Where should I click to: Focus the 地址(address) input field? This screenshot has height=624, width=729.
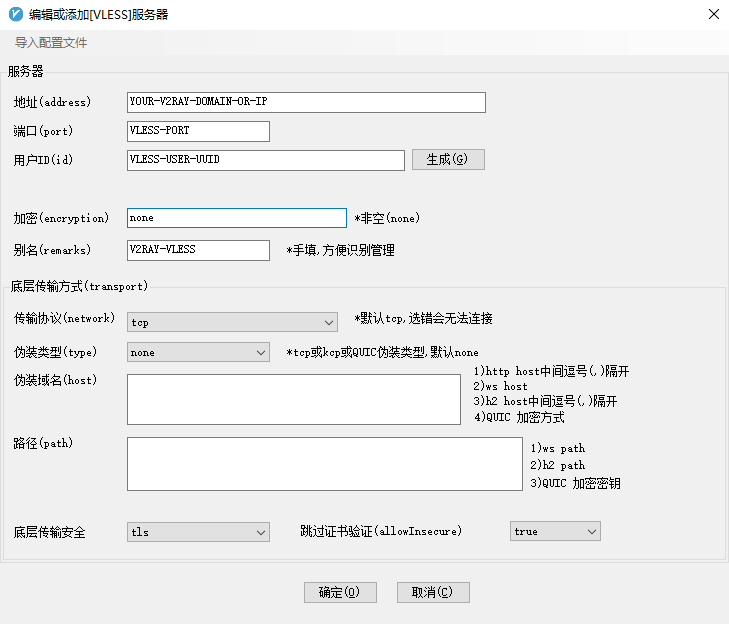point(306,102)
